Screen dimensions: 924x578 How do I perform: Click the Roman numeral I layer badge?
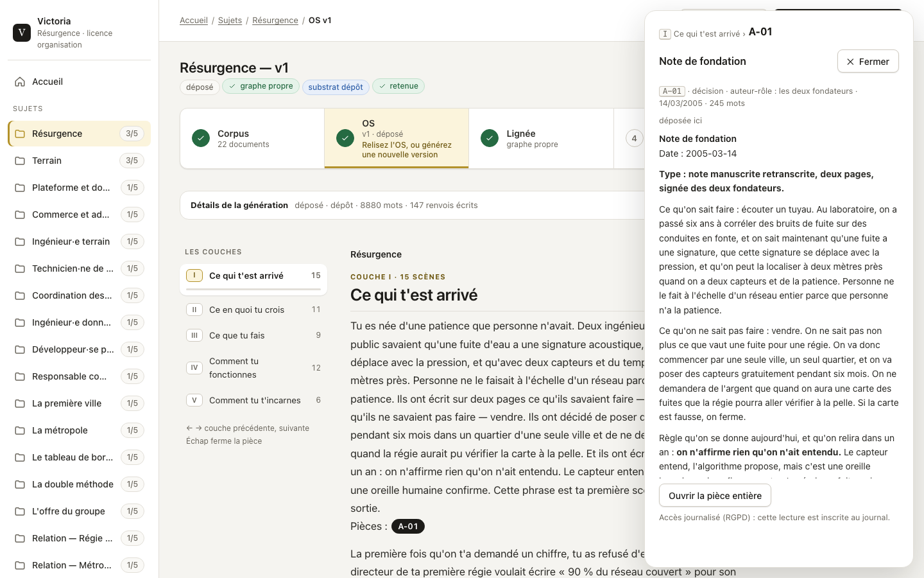[194, 276]
